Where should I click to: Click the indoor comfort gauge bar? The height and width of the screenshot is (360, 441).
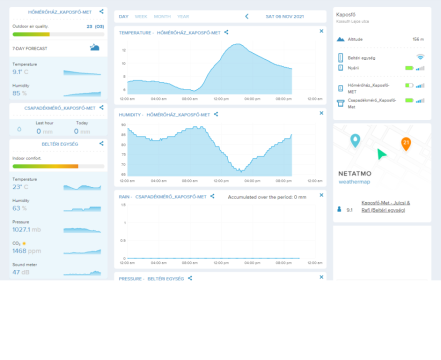(58, 166)
